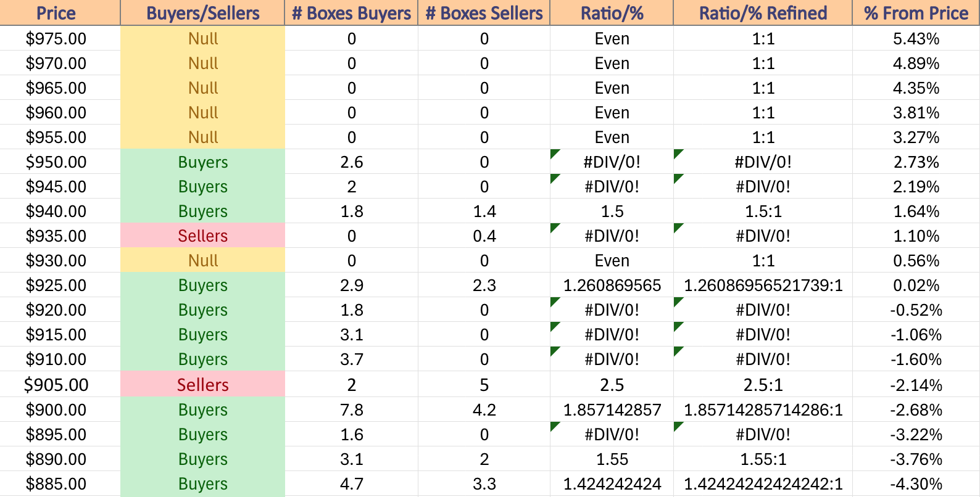Click error triangle in $915.00 Ratio/% Refined cell
Image resolution: width=980 pixels, height=497 pixels.
[678, 325]
